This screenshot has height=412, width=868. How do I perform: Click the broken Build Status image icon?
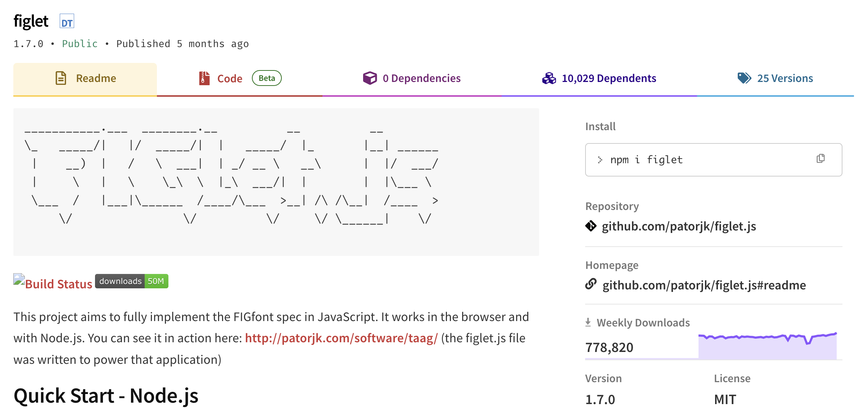tap(19, 279)
